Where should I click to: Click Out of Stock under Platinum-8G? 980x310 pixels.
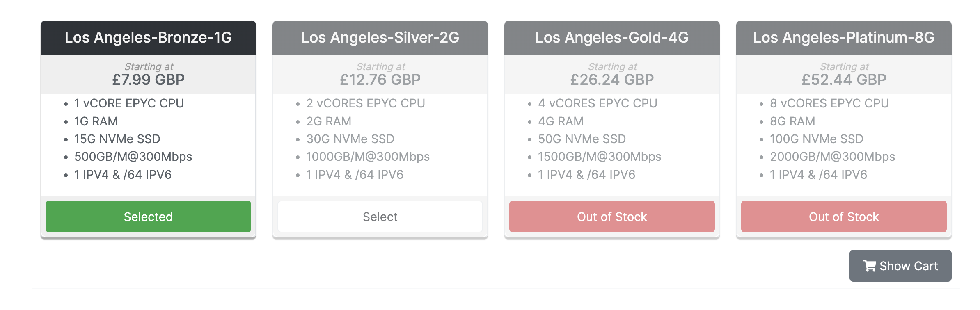[843, 217]
